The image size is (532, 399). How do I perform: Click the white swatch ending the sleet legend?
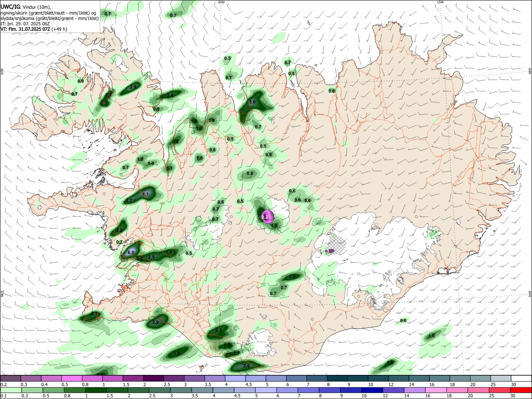tap(521, 378)
